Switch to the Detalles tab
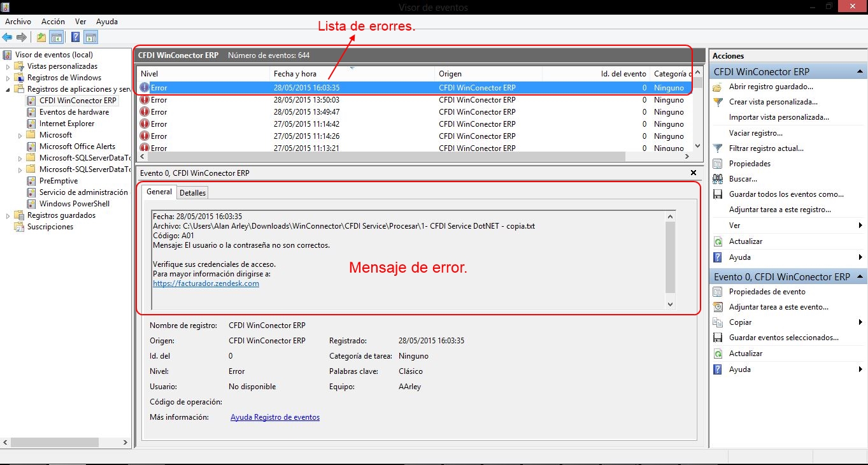Viewport: 868px width, 465px height. tap(192, 192)
